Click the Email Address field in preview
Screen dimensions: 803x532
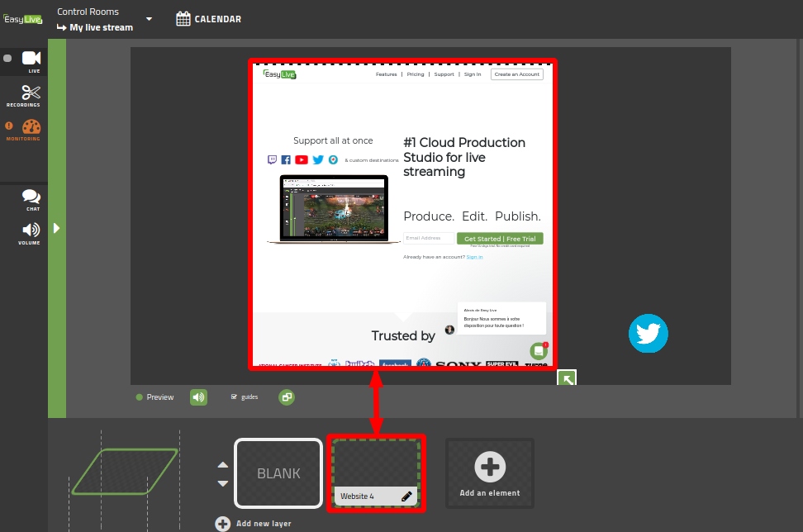click(x=429, y=238)
